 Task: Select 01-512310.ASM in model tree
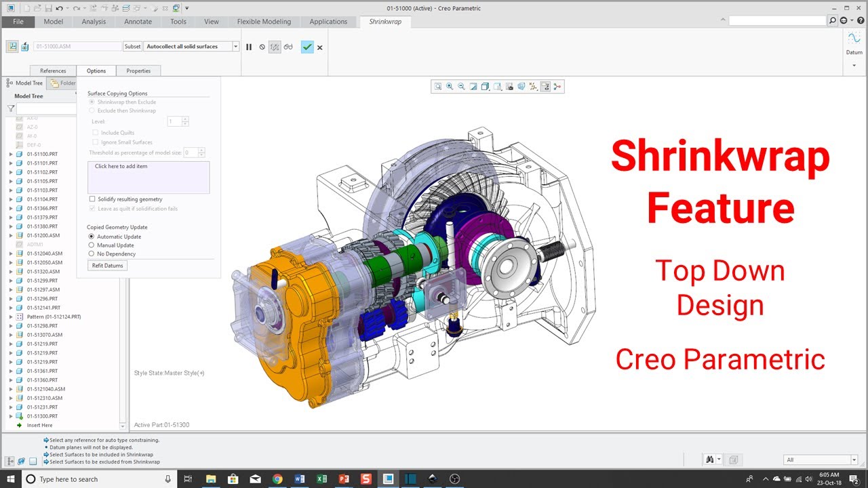coord(45,399)
